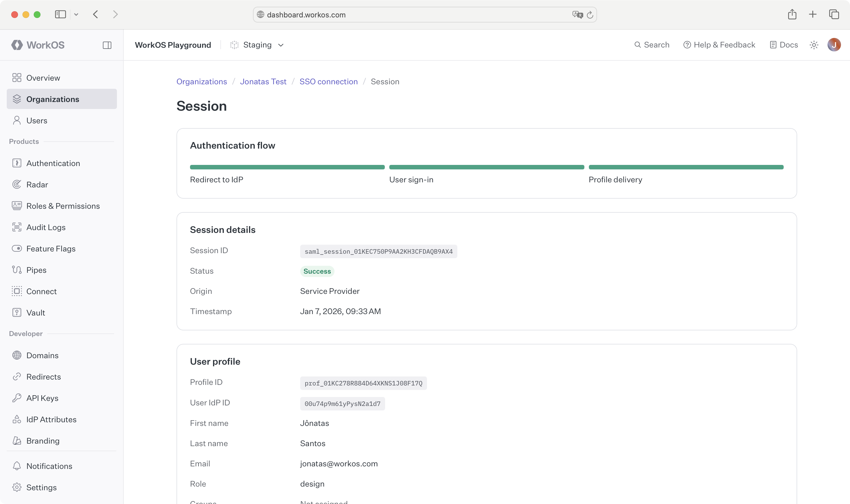Viewport: 850px width, 504px height.
Task: Open the Docs page
Action: (783, 44)
